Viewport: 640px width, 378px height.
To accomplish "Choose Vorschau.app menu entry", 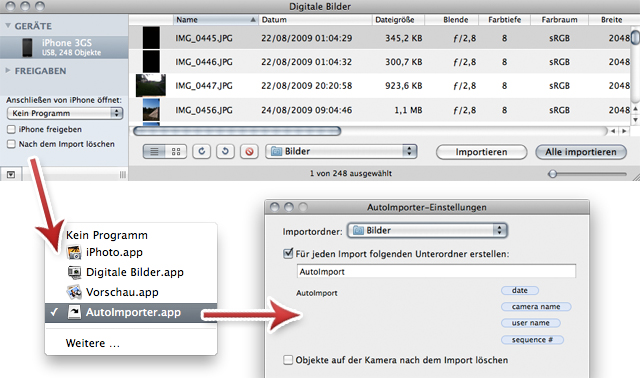I will [x=131, y=292].
